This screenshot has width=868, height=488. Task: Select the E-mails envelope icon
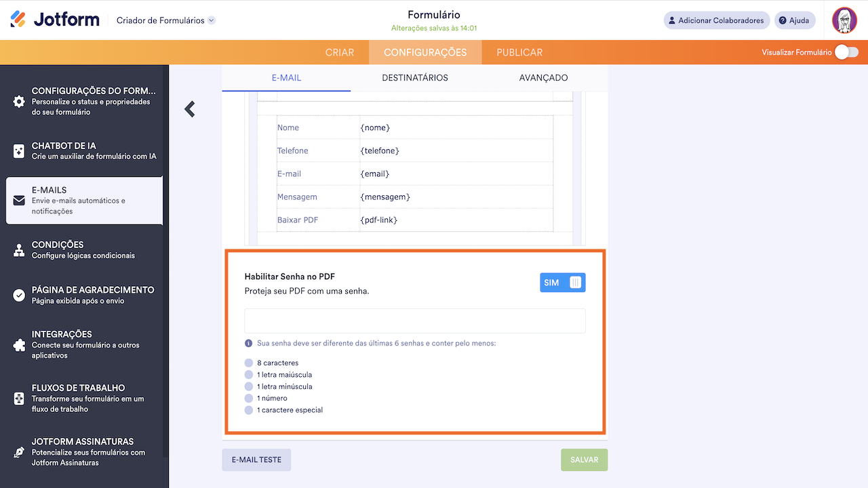click(x=19, y=201)
